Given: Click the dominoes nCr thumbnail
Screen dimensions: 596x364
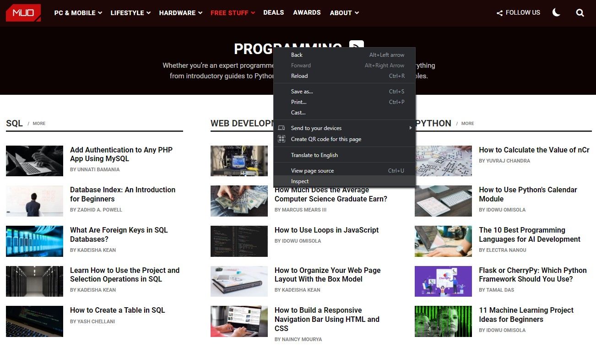Looking at the screenshot, I should 443,161.
